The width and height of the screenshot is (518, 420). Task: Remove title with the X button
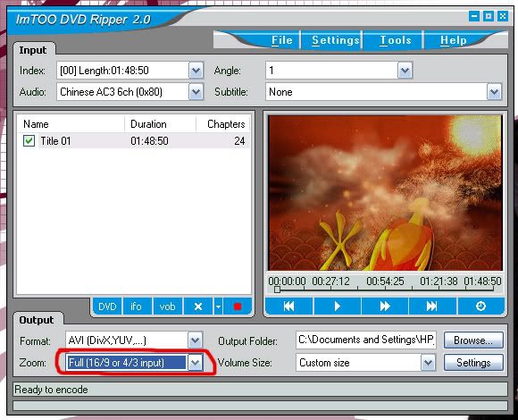198,307
